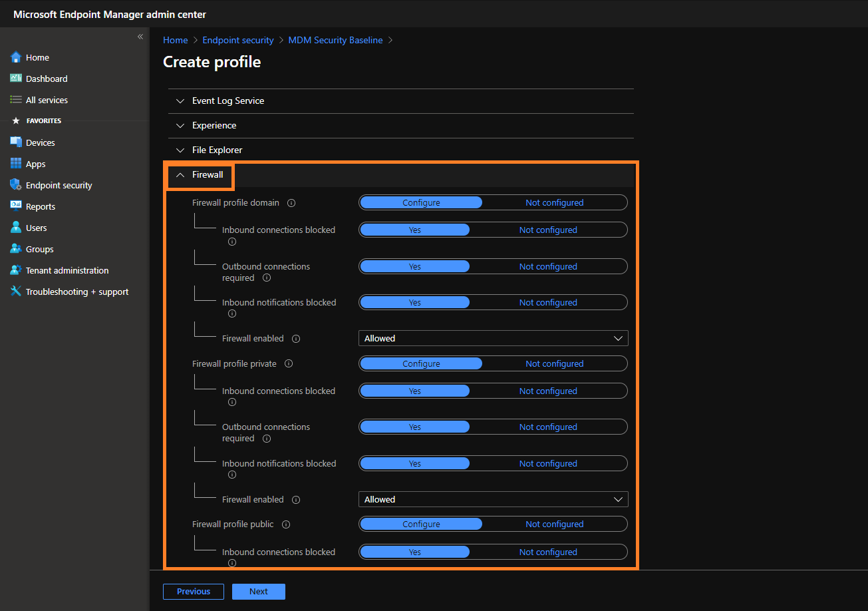The width and height of the screenshot is (868, 611).
Task: Set private Inbound connections blocked to Not configured
Action: 548,391
